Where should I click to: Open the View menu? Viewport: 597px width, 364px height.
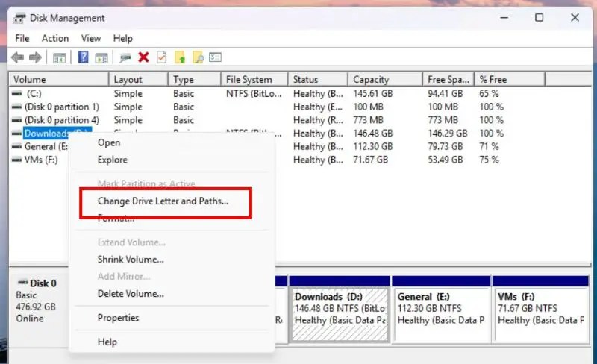[91, 38]
